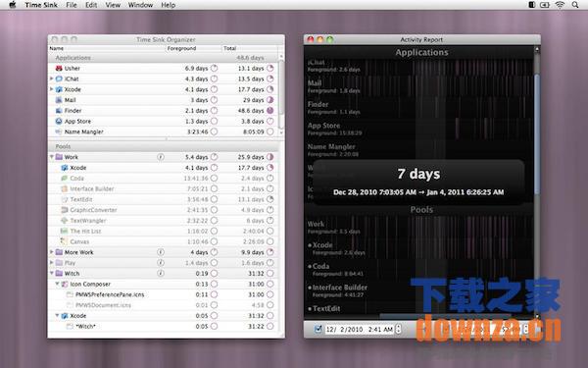This screenshot has height=368, width=588.
Task: Collapse Icon Composer under Witch
Action: [58, 284]
